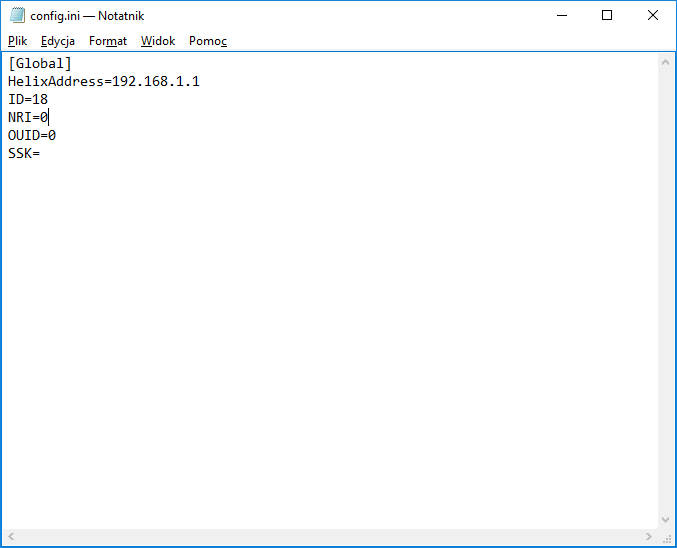Place cursor at end of HelixAddress line
This screenshot has width=677, height=548.
(x=201, y=81)
